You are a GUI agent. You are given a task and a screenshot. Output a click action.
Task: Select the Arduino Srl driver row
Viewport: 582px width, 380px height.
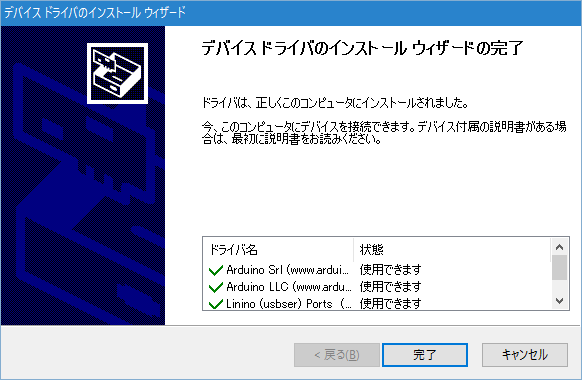377,270
